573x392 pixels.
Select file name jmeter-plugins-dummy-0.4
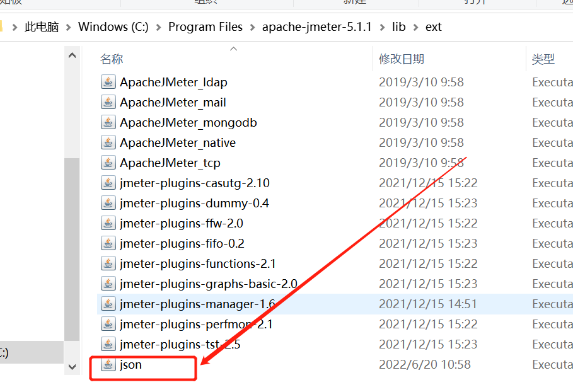[194, 203]
